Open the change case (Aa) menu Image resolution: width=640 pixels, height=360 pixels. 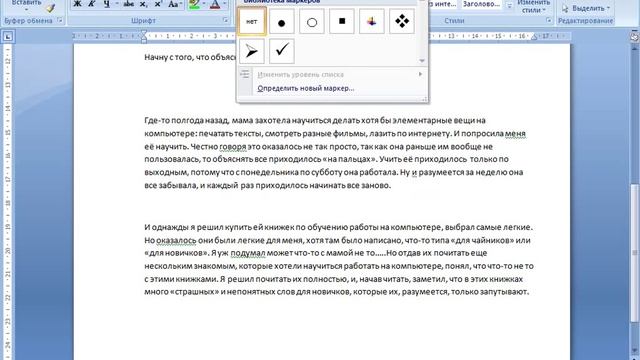(x=175, y=4)
